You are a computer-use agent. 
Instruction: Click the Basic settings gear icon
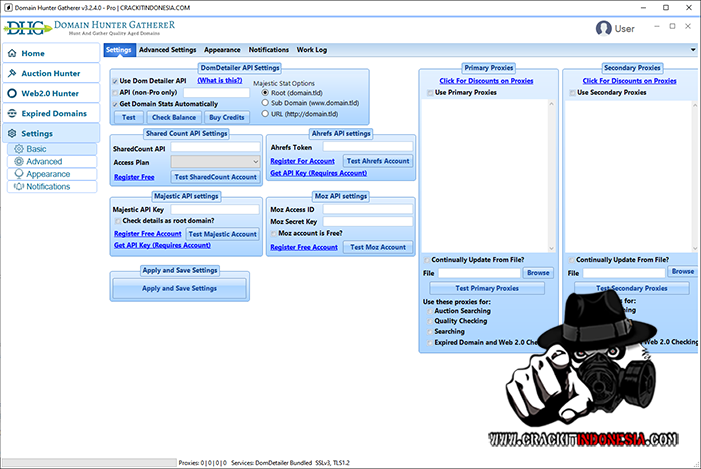point(19,149)
